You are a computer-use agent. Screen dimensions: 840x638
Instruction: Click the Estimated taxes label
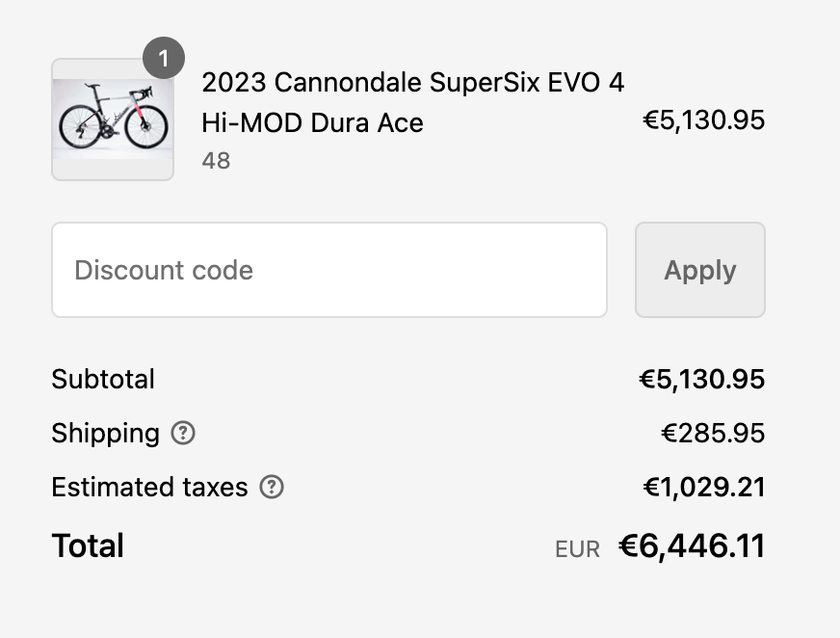pos(149,488)
